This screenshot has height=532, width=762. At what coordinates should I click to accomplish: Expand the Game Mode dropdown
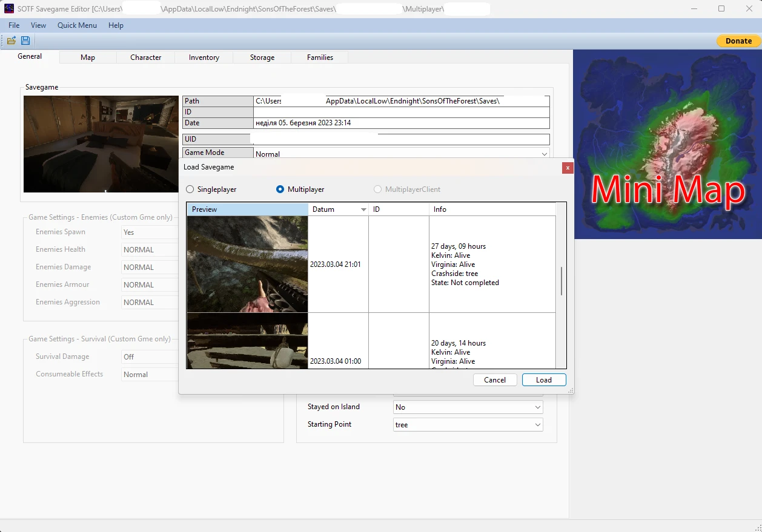(543, 154)
